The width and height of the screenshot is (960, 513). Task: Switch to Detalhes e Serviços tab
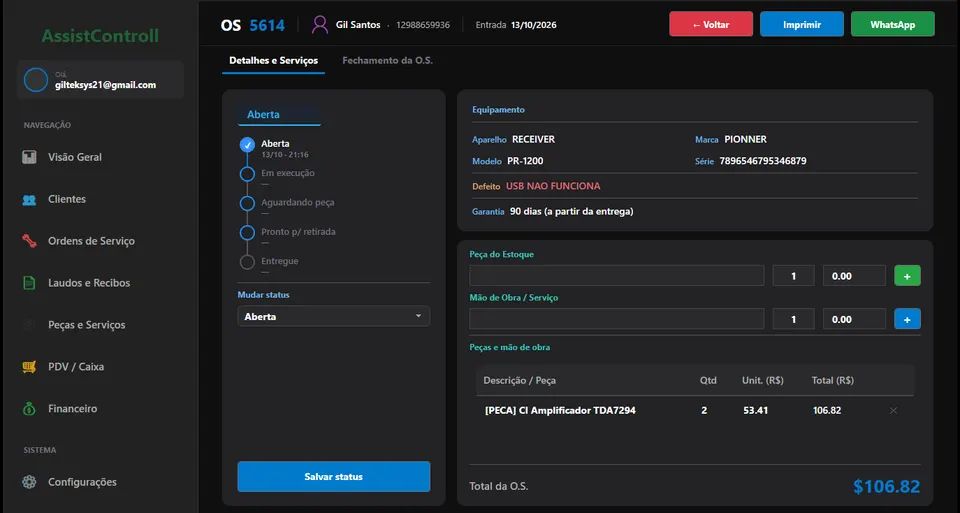click(274, 61)
